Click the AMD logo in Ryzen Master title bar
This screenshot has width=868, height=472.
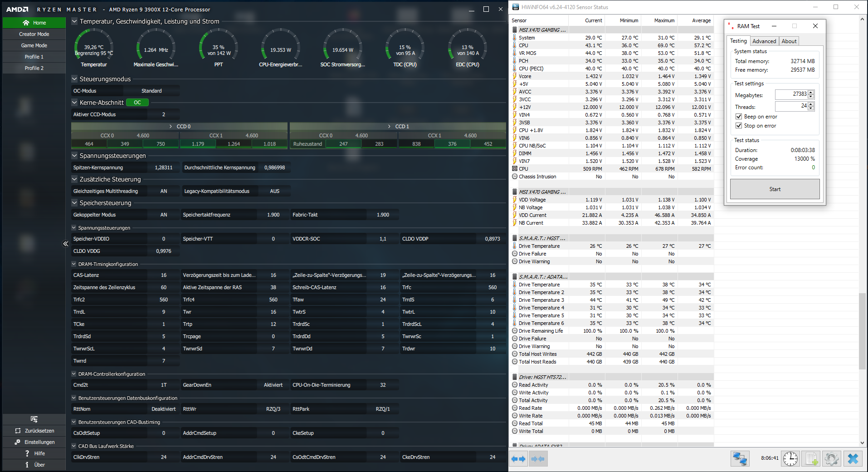point(17,10)
